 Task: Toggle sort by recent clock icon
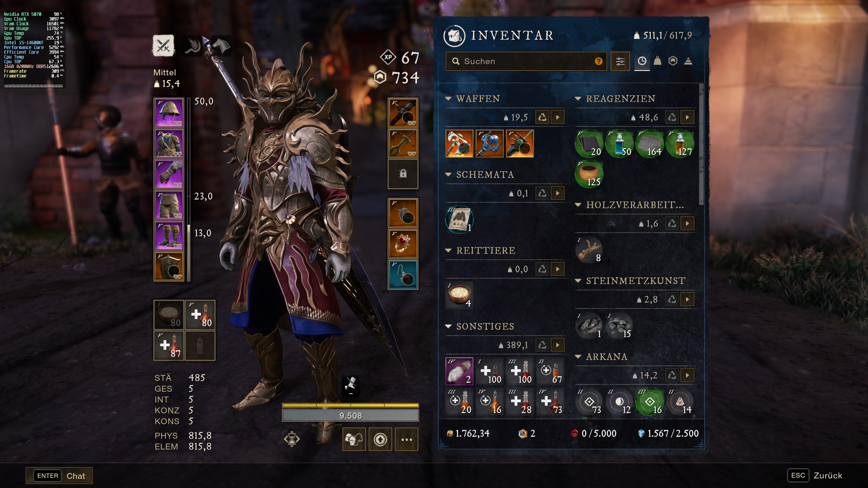coord(642,61)
